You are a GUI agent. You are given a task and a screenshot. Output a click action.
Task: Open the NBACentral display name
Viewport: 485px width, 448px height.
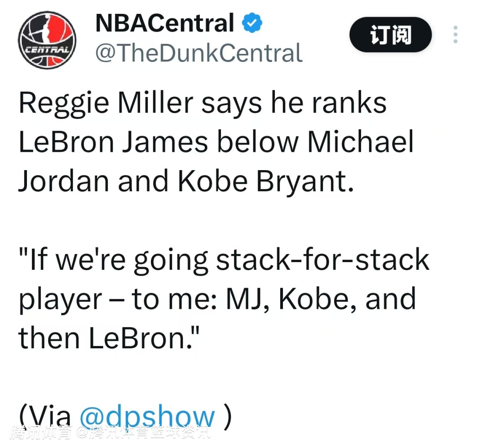click(164, 23)
